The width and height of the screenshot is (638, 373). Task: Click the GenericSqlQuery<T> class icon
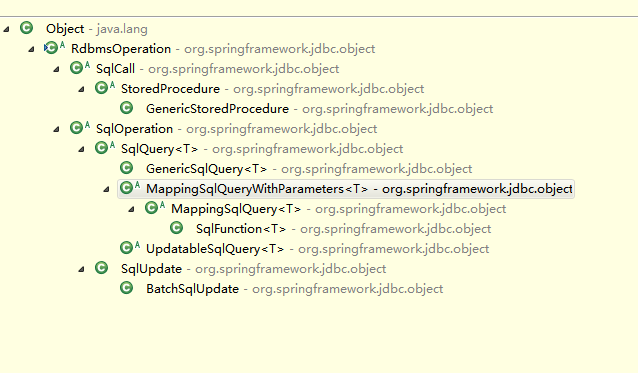(127, 168)
